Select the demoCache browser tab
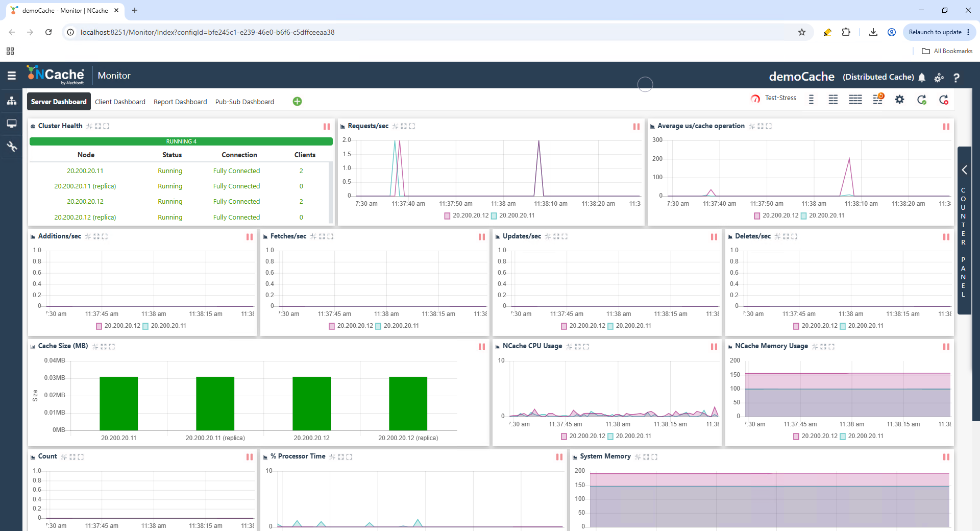Viewport: 980px width, 531px height. click(x=65, y=10)
